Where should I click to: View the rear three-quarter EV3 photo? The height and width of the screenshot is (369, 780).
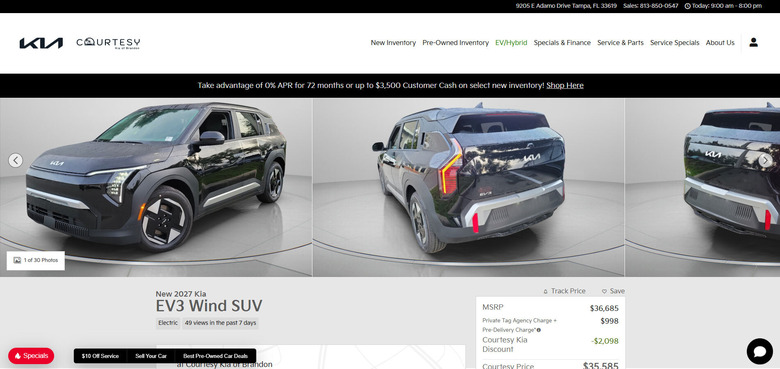(x=469, y=187)
